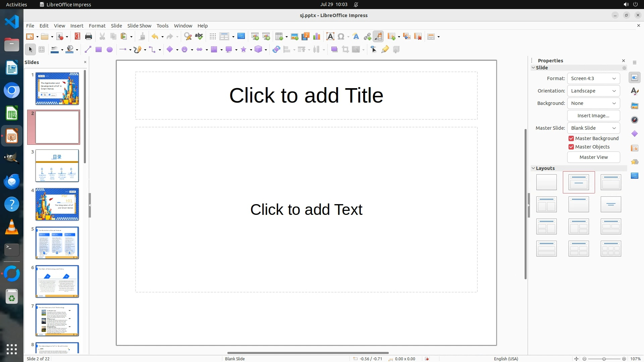Collapse the Layouts section expander
This screenshot has height=362, width=644.
coord(533,168)
